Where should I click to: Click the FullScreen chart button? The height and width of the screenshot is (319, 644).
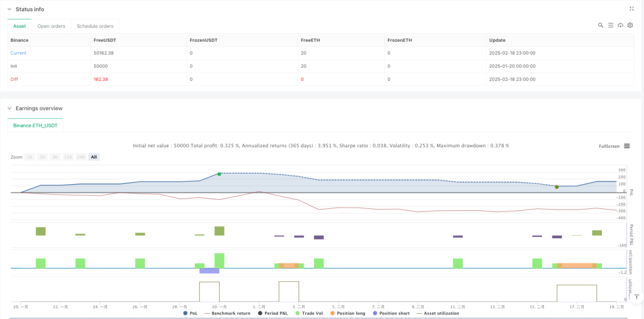point(609,146)
